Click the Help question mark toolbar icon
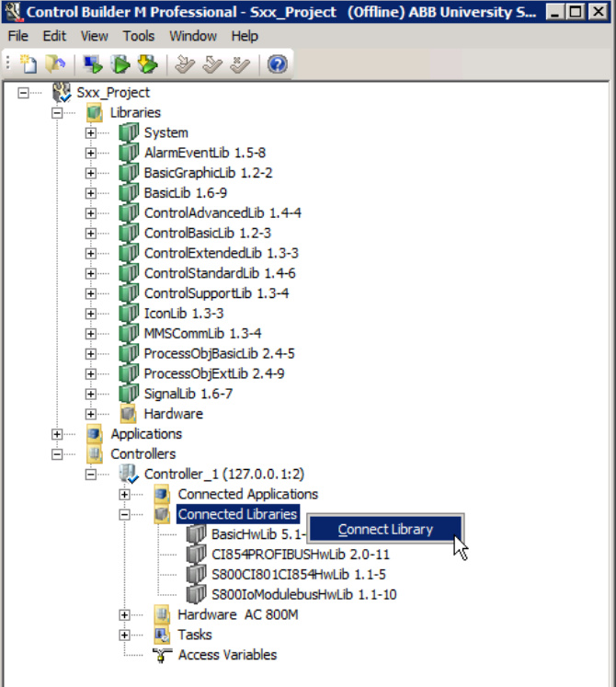 (278, 64)
